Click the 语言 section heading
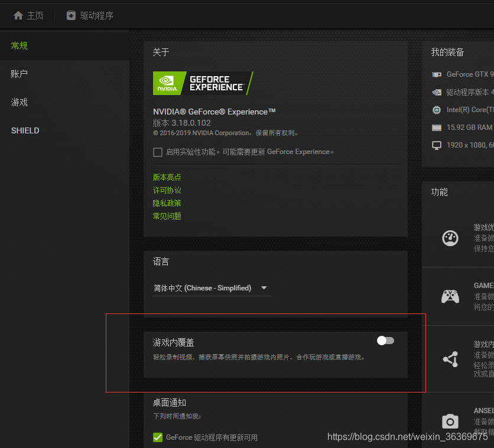Screen dimensions: 494x448 coord(161,261)
